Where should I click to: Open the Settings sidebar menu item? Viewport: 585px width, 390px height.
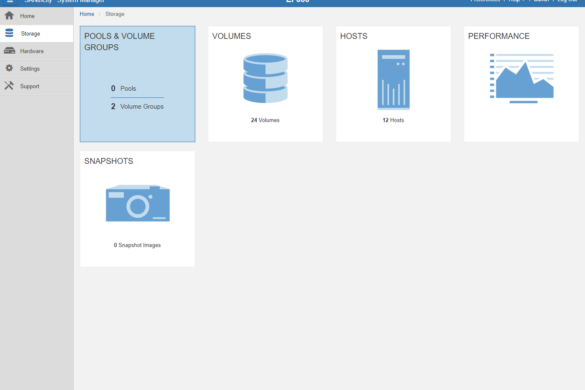[37, 69]
